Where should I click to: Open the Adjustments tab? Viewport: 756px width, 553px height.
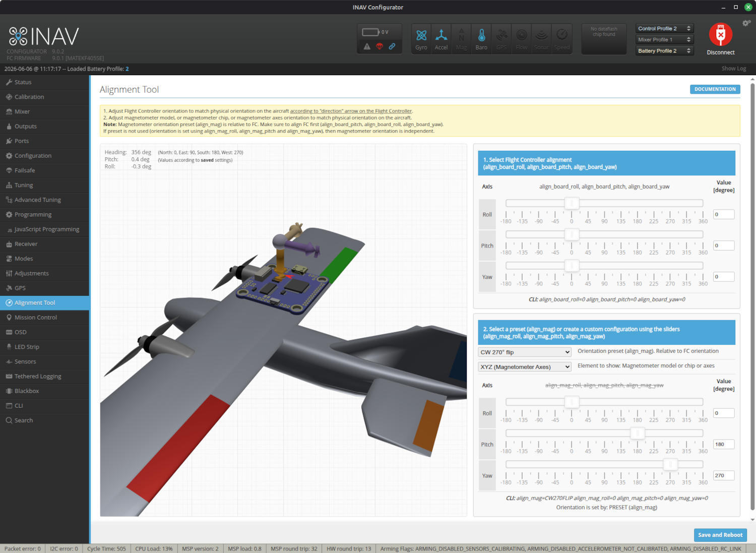coord(44,273)
